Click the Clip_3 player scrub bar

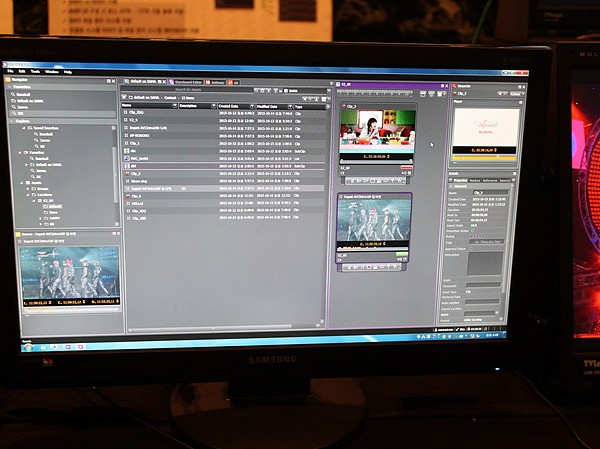tap(377, 162)
